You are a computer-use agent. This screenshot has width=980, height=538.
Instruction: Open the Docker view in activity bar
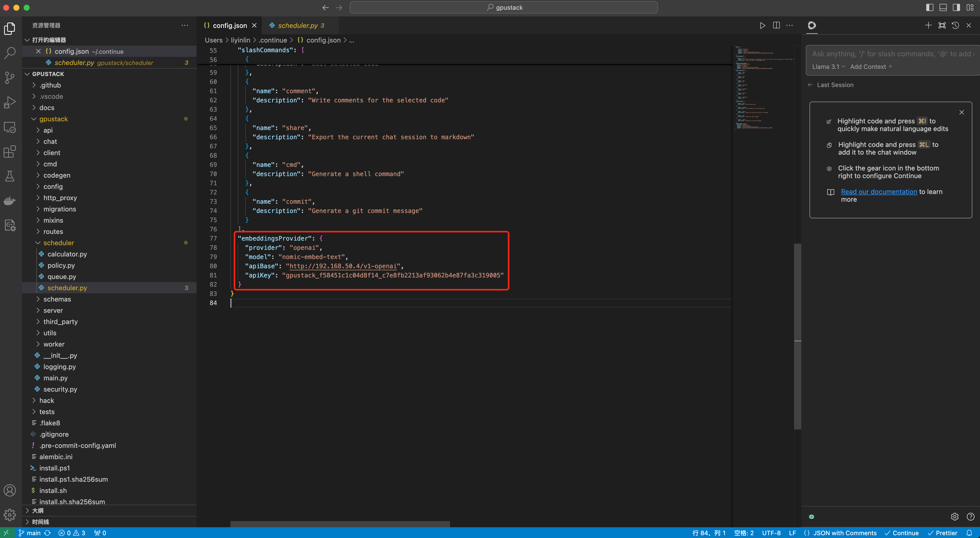[10, 201]
